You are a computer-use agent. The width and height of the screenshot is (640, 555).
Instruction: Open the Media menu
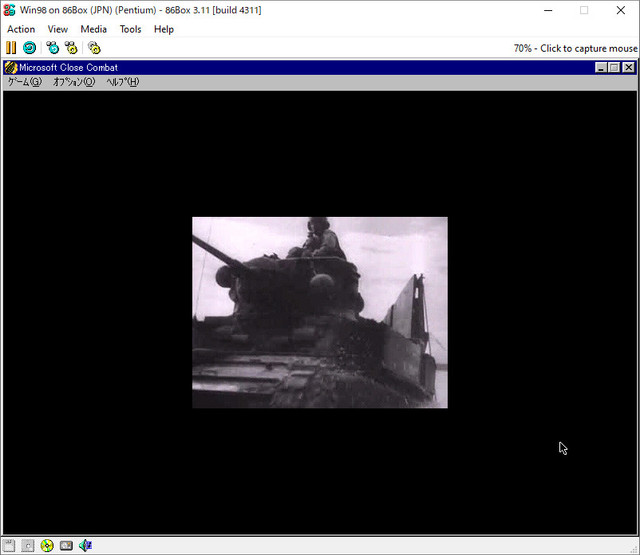pos(93,29)
